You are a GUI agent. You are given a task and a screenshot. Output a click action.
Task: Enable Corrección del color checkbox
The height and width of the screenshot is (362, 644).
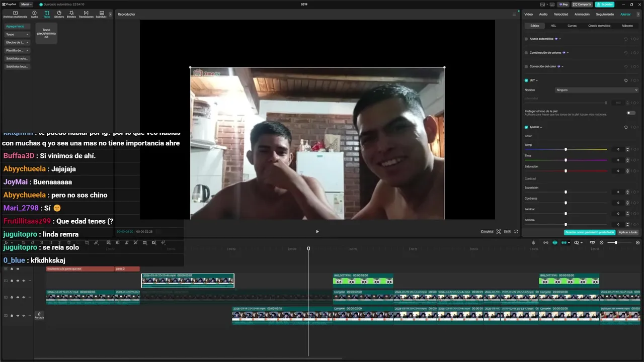(526, 66)
